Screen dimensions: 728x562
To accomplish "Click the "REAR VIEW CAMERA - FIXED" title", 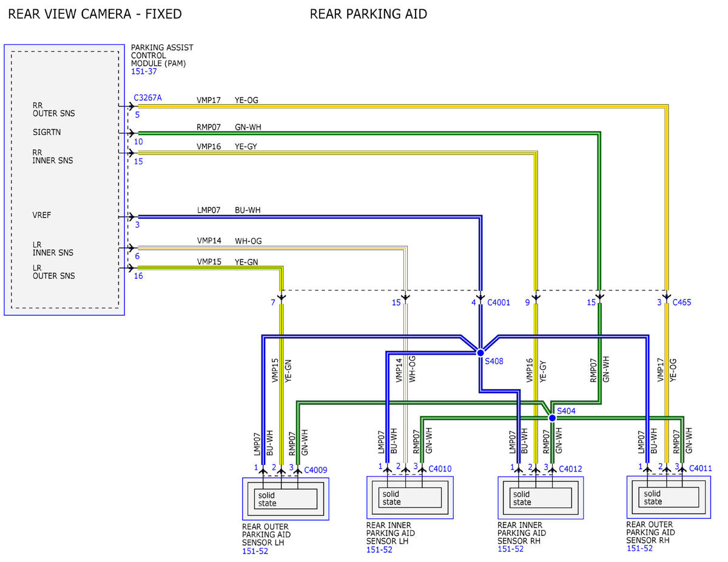I will [95, 14].
